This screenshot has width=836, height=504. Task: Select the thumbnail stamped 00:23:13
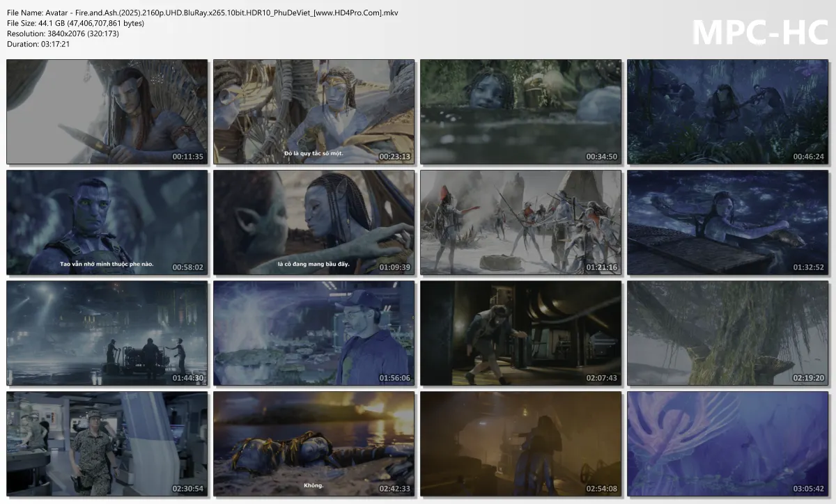[314, 111]
